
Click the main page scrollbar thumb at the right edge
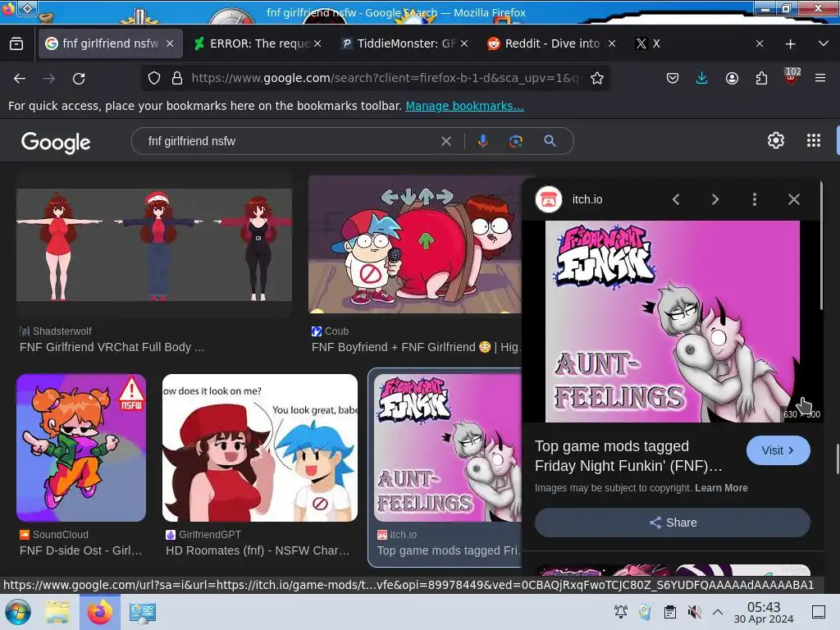point(838,459)
